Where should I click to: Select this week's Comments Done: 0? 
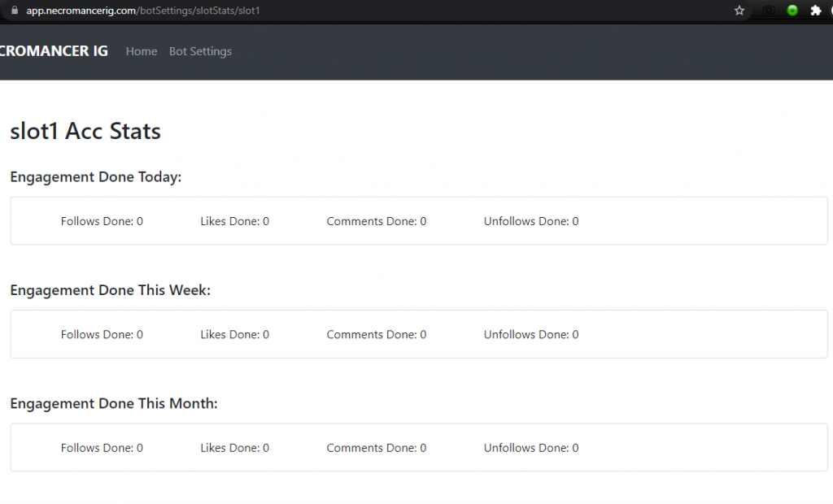[x=377, y=335]
